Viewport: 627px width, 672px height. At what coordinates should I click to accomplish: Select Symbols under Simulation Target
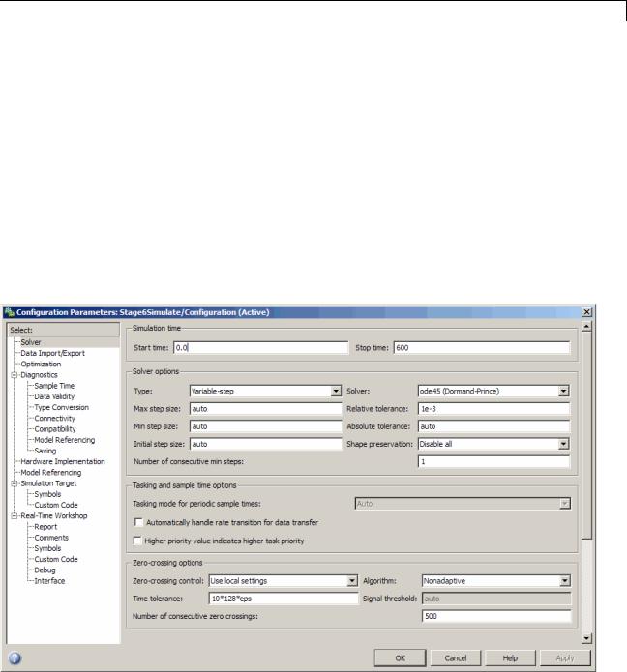(x=47, y=494)
